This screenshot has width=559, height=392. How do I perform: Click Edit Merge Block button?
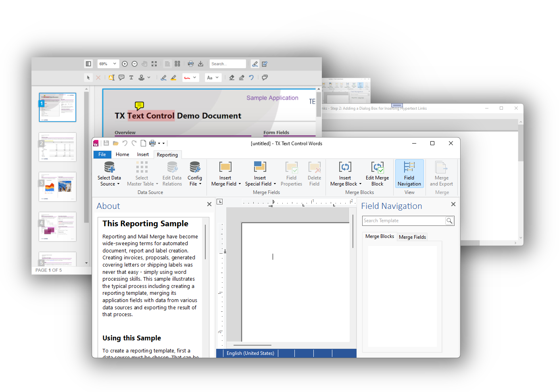(x=378, y=174)
